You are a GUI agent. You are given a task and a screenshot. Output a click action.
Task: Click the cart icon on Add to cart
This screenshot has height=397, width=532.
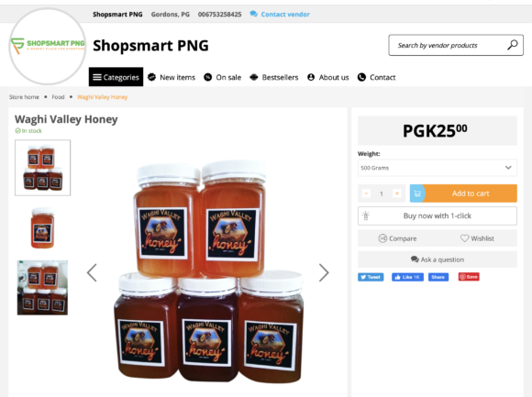coord(417,193)
